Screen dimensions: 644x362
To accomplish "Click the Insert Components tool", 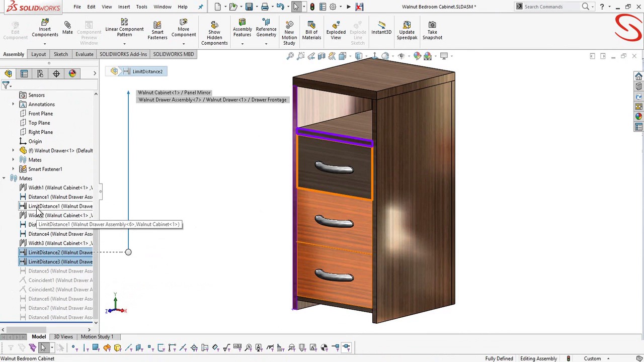I will (x=45, y=29).
